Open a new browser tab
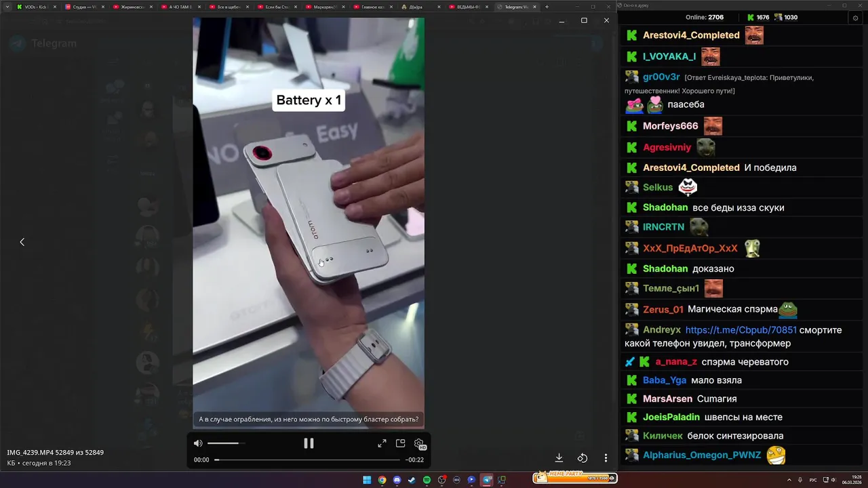 tap(547, 7)
